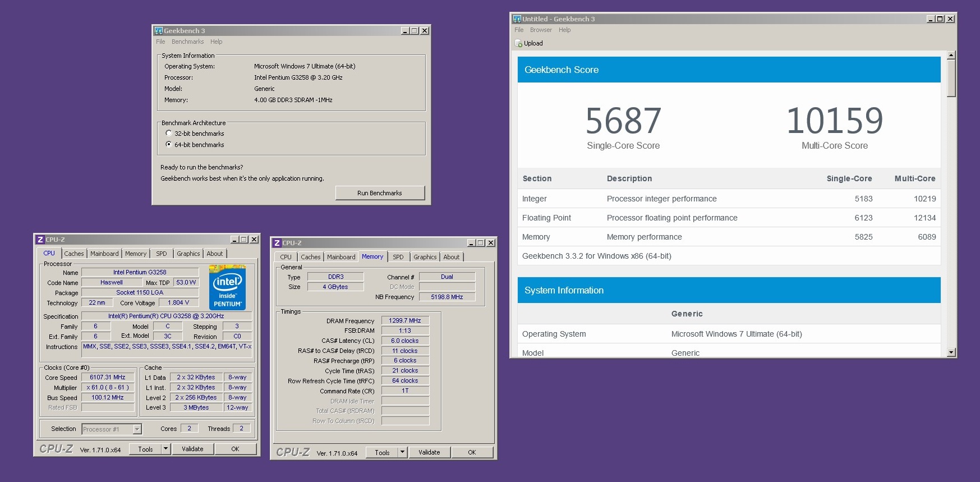Click the DRAM Frequency 1299.7 MHz field

tap(405, 321)
